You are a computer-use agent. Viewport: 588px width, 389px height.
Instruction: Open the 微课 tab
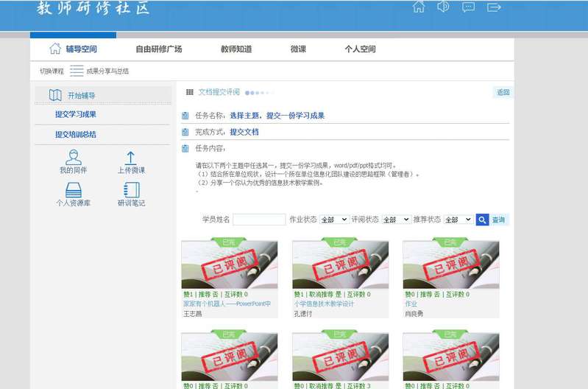coord(298,49)
